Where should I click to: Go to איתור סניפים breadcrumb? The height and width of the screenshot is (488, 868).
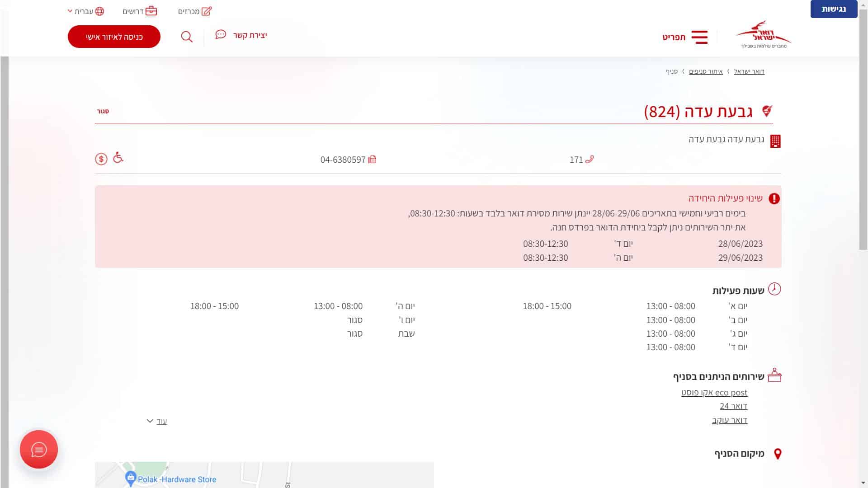pos(706,71)
